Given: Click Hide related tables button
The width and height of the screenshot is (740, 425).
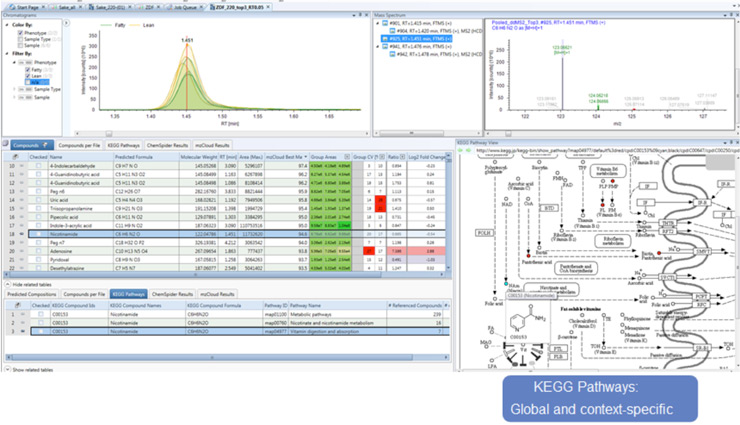Looking at the screenshot, I should [x=28, y=284].
